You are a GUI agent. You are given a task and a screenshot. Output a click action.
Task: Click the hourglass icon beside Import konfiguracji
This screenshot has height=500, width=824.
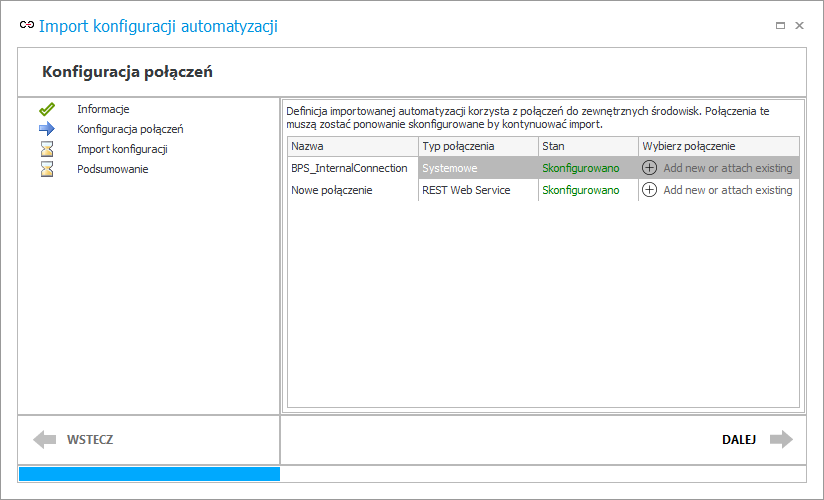pyautogui.click(x=47, y=149)
